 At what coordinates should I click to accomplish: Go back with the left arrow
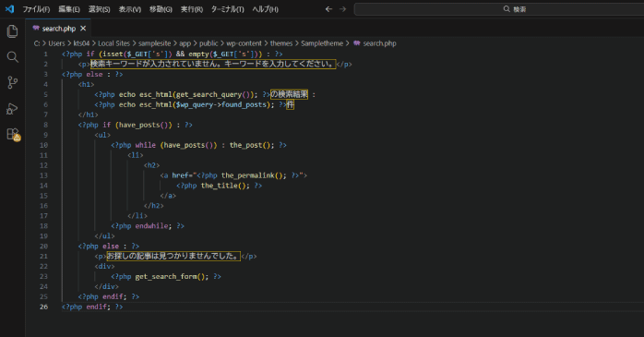click(x=328, y=9)
